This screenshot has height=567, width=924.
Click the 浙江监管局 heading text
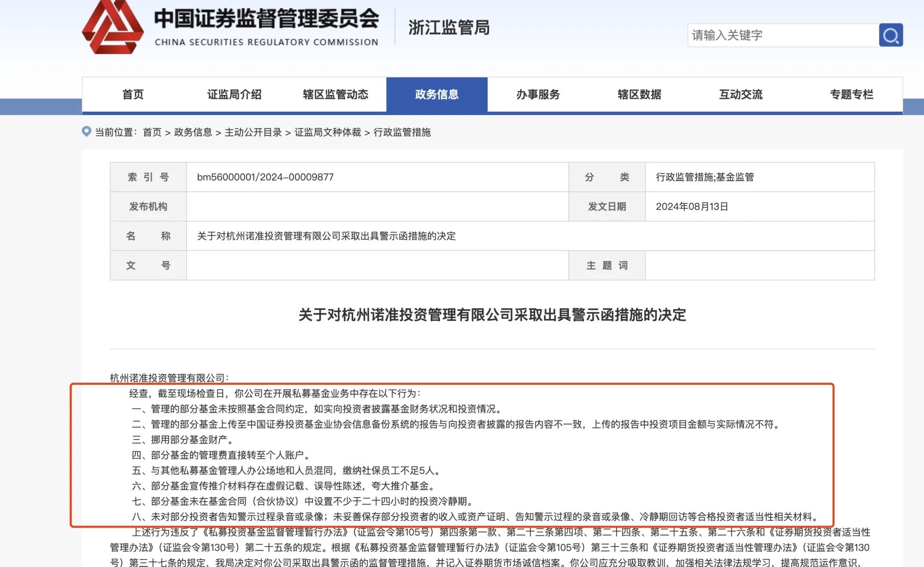click(x=449, y=27)
